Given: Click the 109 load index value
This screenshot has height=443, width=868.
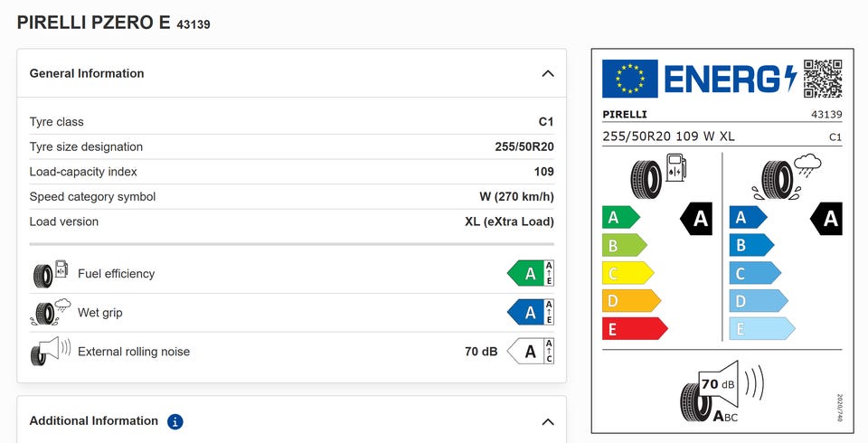Looking at the screenshot, I should click(x=544, y=172).
